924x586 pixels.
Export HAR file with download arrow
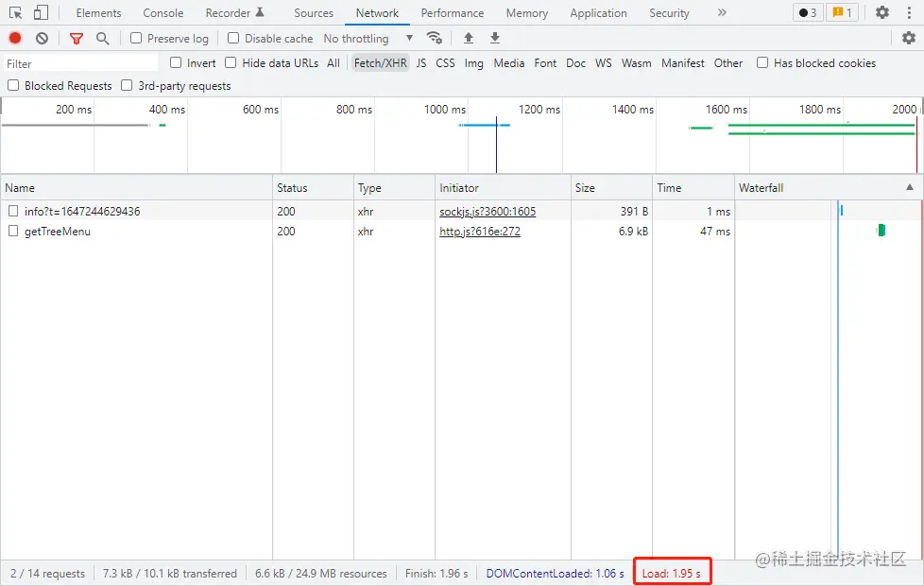495,39
